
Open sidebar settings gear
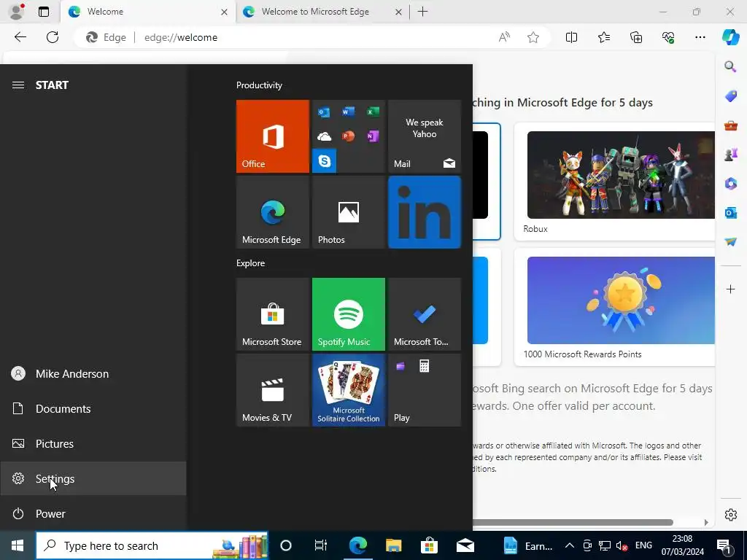pos(730,515)
